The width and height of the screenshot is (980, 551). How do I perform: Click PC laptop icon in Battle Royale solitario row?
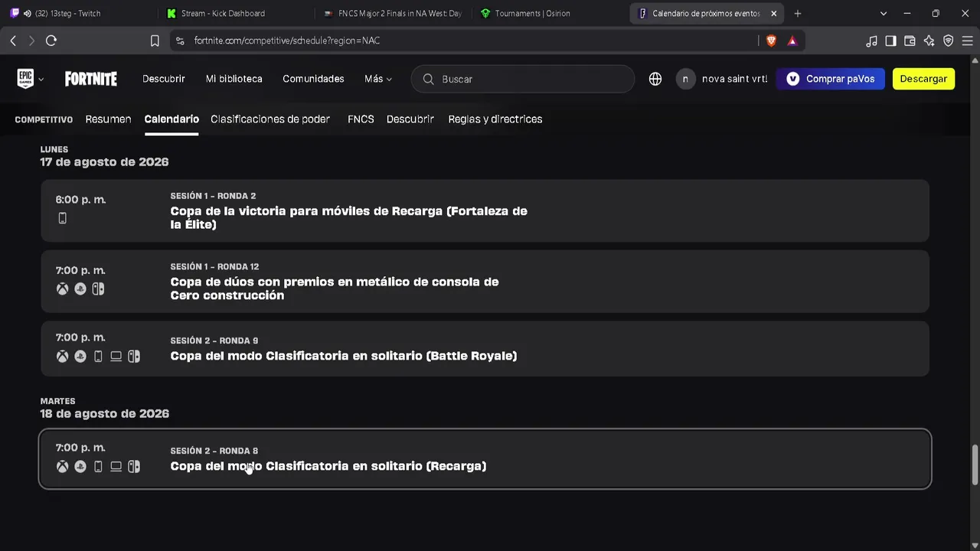click(x=116, y=357)
